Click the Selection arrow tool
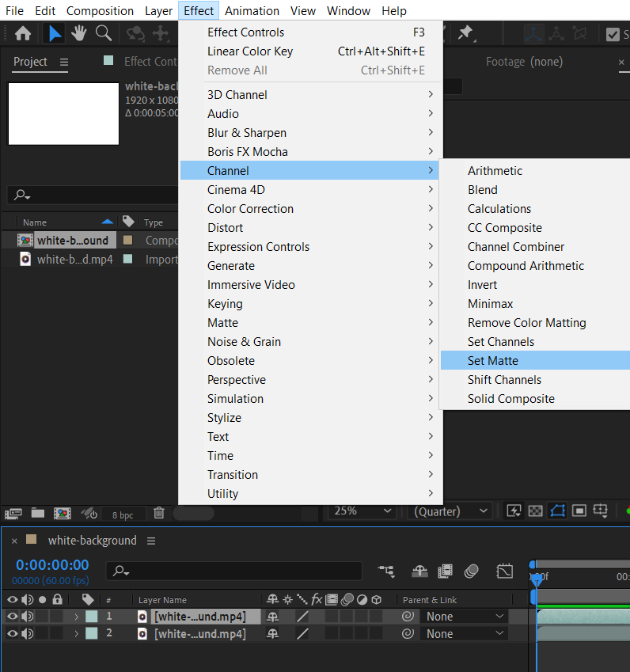The width and height of the screenshot is (630, 672). [x=55, y=33]
